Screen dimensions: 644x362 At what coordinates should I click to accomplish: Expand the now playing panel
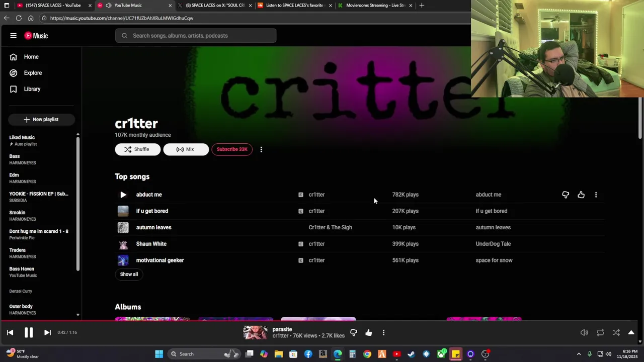pyautogui.click(x=631, y=332)
